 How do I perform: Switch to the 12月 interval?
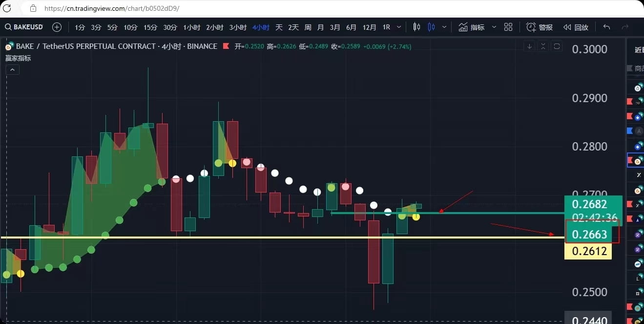tap(370, 27)
